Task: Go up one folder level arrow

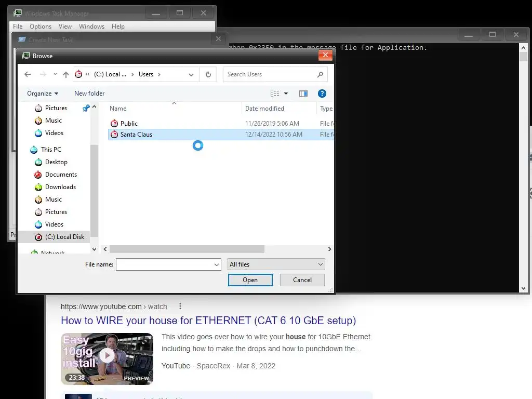Action: pyautogui.click(x=66, y=74)
